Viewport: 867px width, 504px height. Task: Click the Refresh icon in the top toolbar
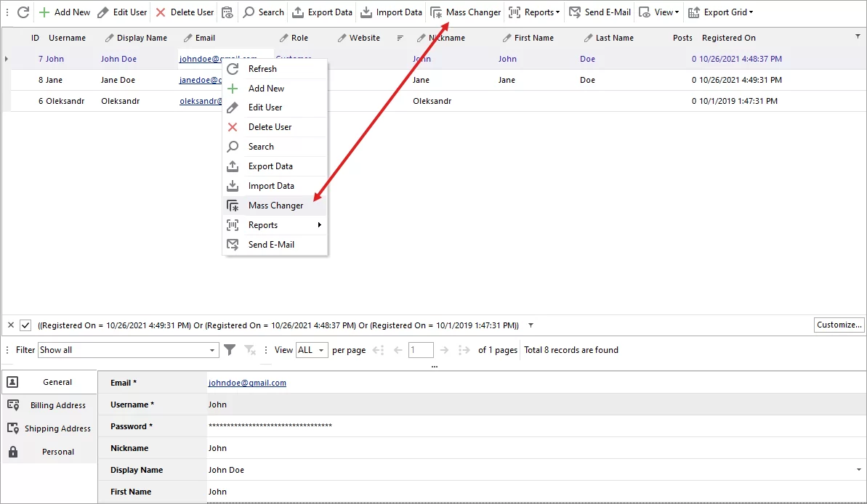[x=23, y=12]
